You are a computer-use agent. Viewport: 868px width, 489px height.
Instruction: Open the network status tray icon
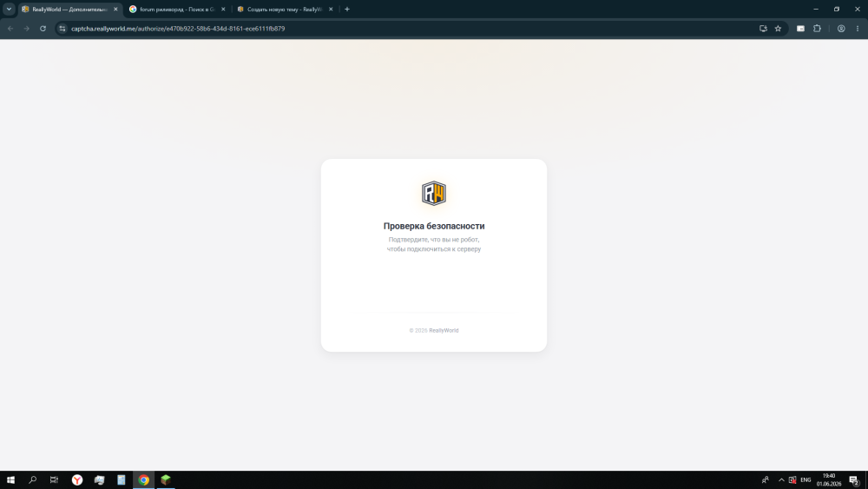click(x=792, y=480)
